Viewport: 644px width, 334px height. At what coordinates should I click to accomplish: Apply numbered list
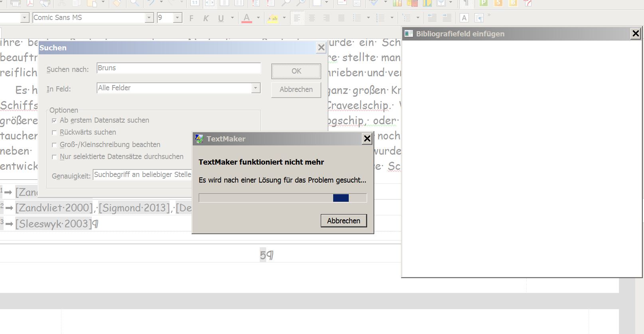[381, 18]
